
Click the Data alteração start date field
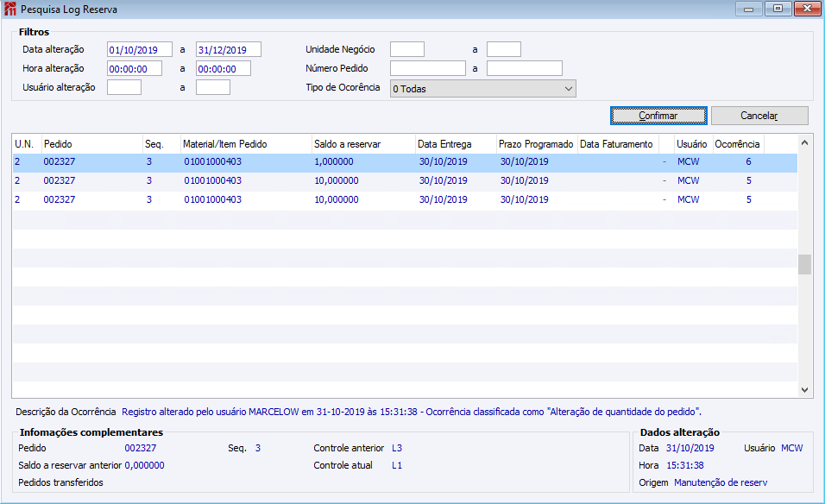coord(139,49)
